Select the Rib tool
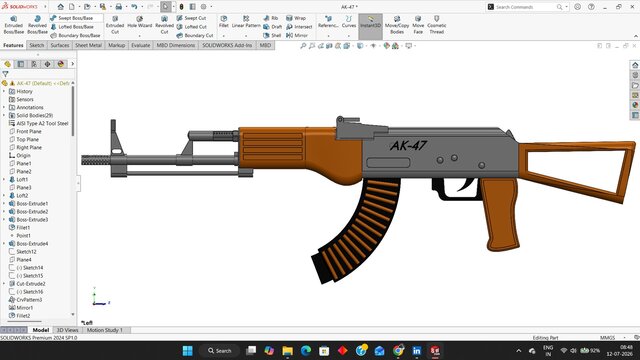Image resolution: width=640 pixels, height=360 pixels. (x=271, y=18)
